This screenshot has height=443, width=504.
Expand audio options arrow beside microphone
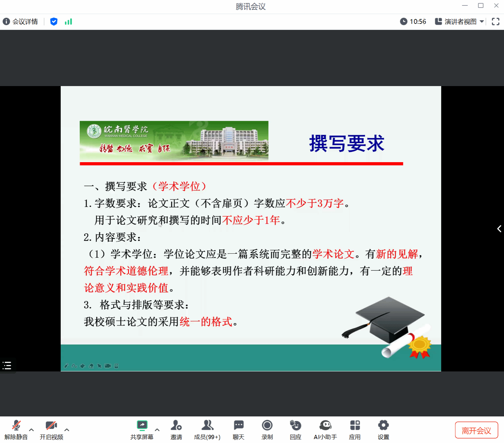point(31,429)
